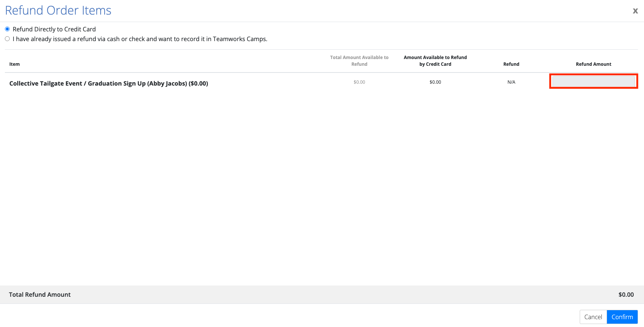The height and width of the screenshot is (327, 644).
Task: Click the Refund Order Items title
Action: click(x=58, y=10)
